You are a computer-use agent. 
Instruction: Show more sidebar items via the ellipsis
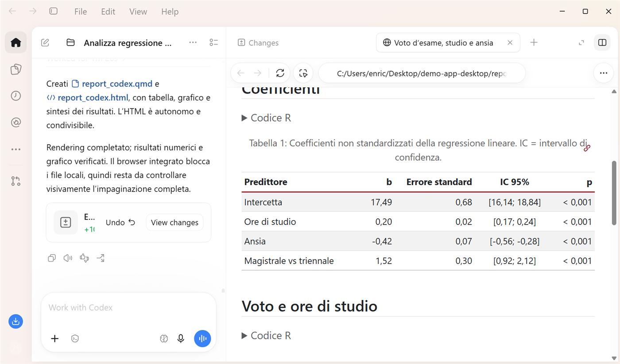(16, 149)
